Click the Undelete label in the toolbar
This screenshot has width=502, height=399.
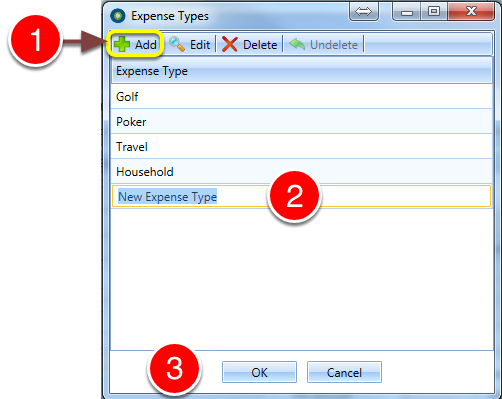click(x=334, y=45)
